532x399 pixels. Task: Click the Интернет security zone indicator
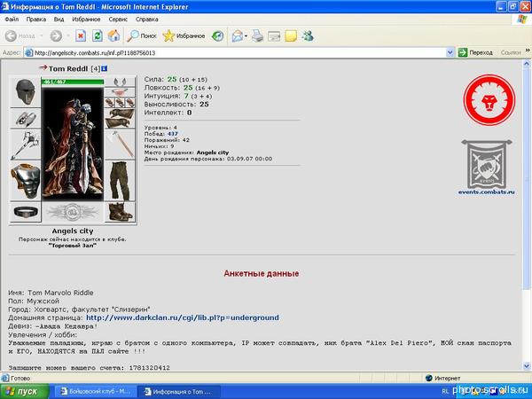(x=443, y=378)
